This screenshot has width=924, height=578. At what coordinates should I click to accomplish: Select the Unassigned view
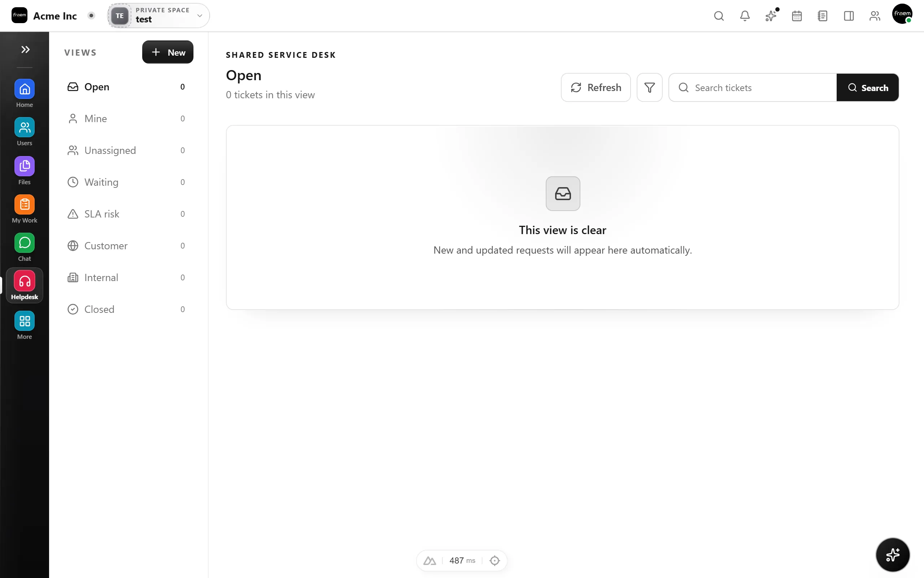pos(126,150)
